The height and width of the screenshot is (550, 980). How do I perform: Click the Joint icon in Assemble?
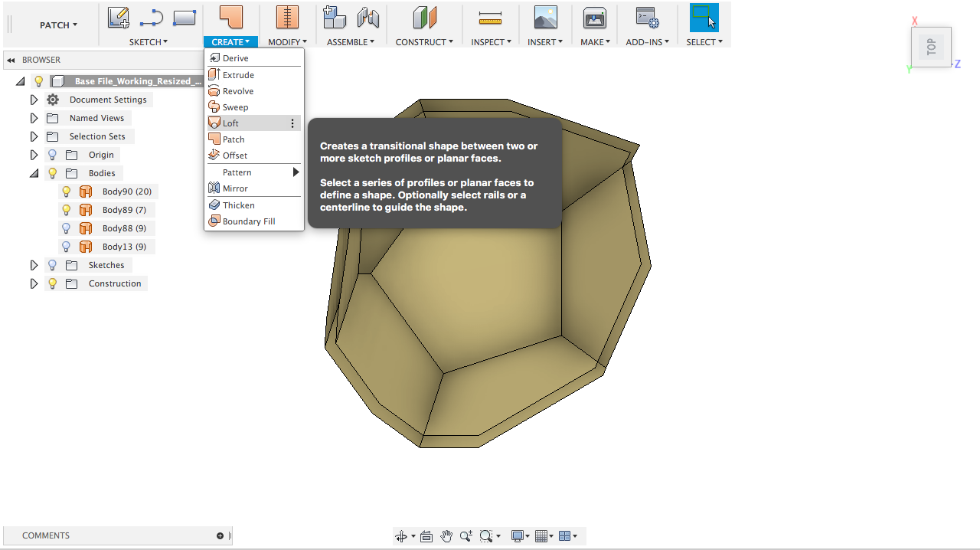pyautogui.click(x=368, y=17)
